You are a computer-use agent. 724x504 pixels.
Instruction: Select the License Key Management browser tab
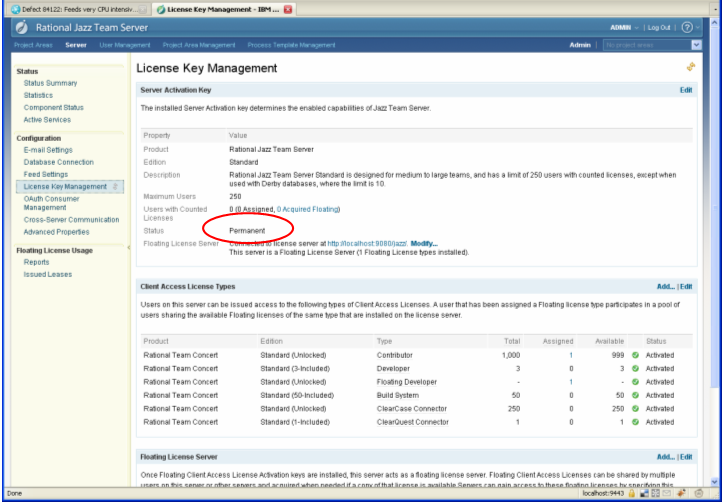tap(224, 9)
